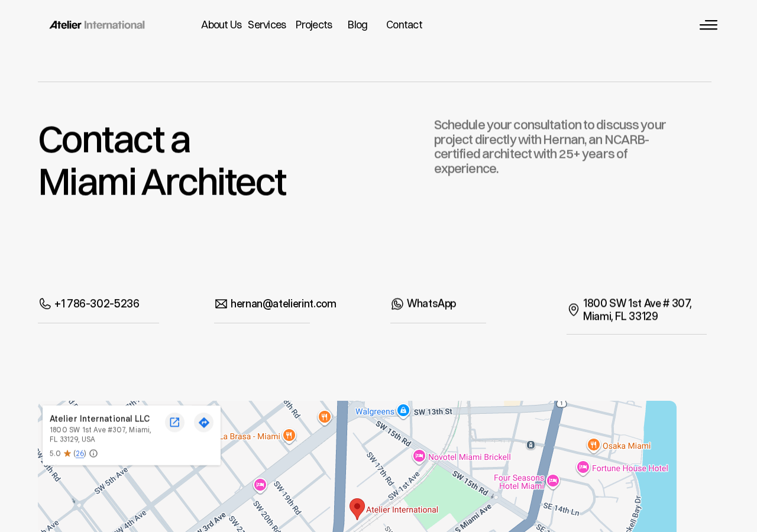Open the hamburger menu icon
The height and width of the screenshot is (532, 757).
click(x=709, y=25)
